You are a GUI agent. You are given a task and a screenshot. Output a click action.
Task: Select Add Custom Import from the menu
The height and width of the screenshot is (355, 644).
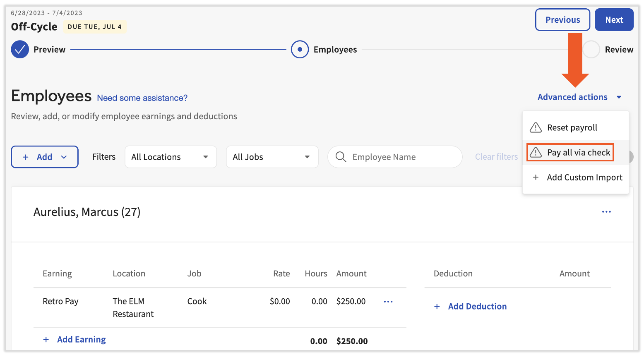tap(585, 177)
